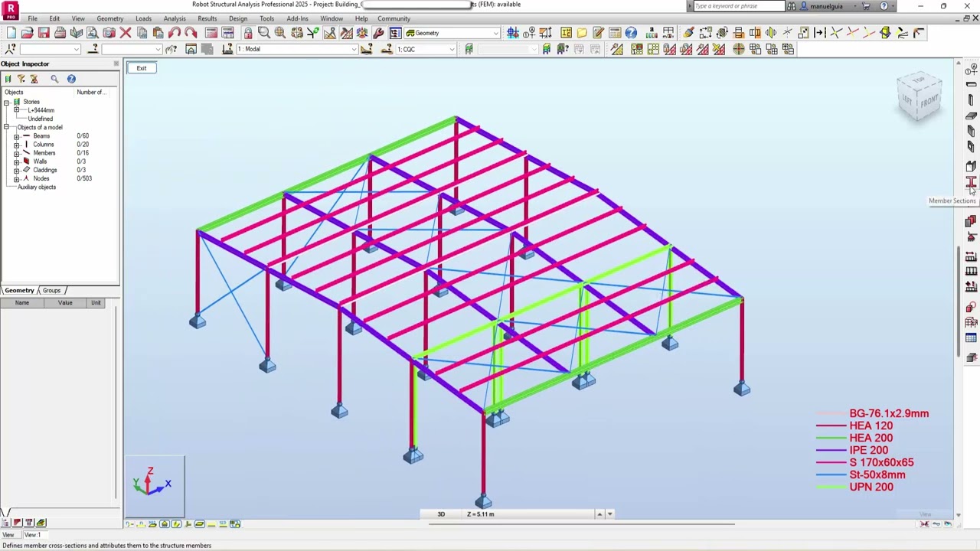
Task: Click the Copy icon in toolbar
Action: tap(142, 33)
